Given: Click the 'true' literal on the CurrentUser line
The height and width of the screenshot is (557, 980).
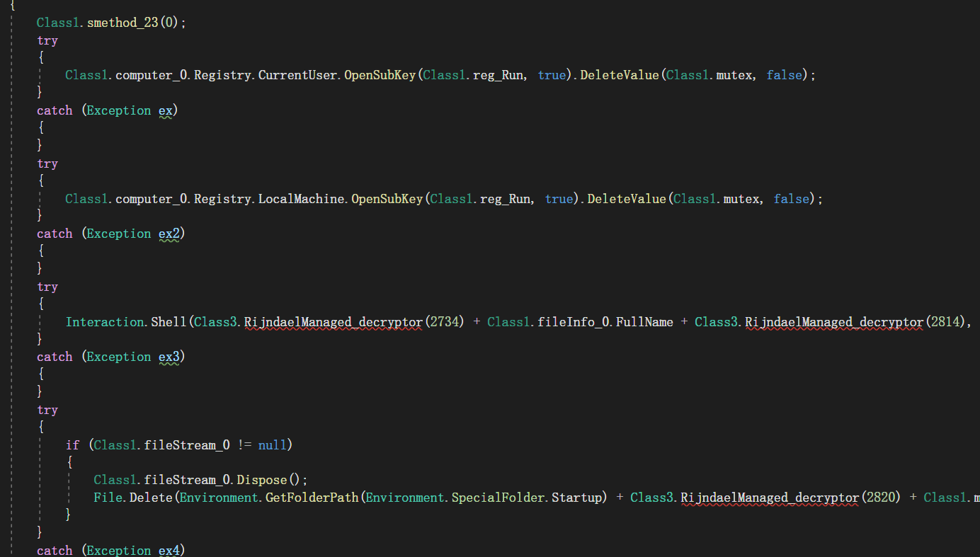Looking at the screenshot, I should (552, 74).
